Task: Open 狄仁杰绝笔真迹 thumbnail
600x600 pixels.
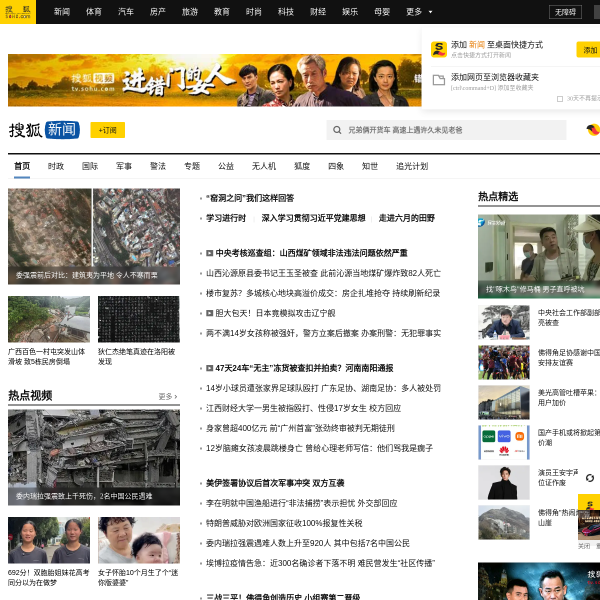Action: 139,319
